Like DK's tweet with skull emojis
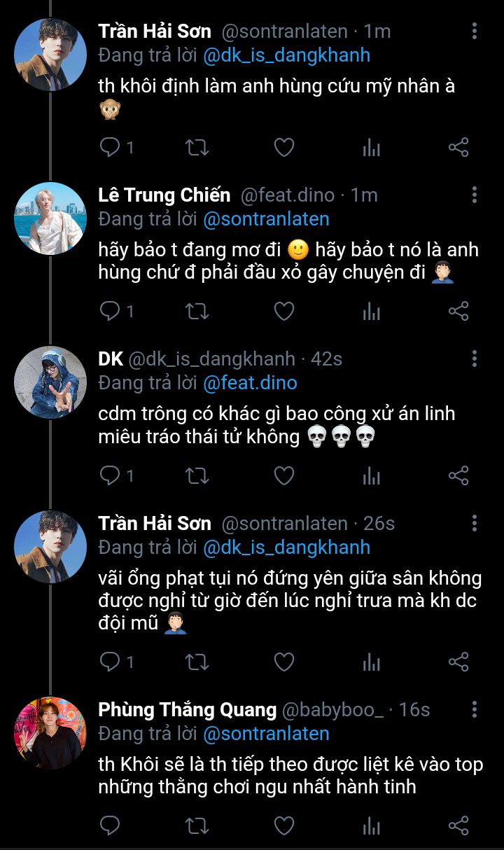The width and height of the screenshot is (504, 850). pyautogui.click(x=283, y=476)
